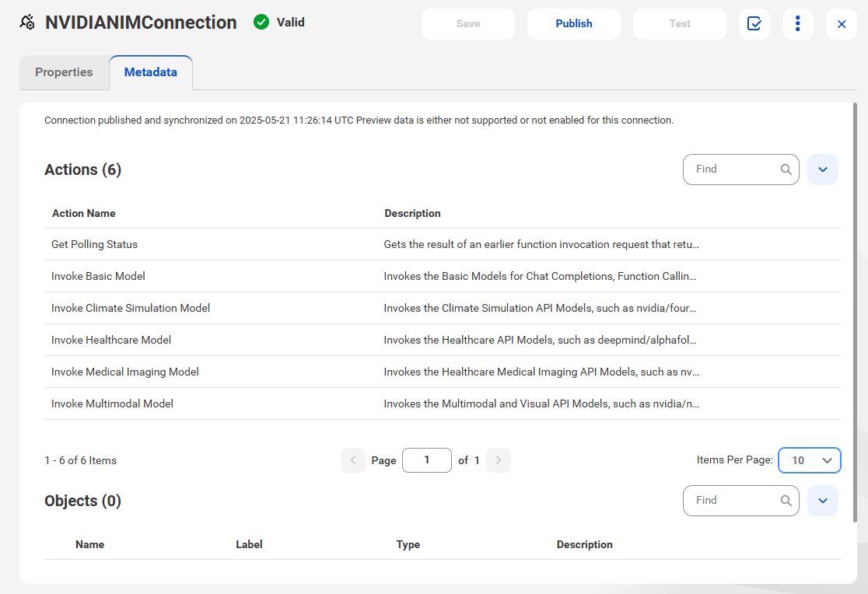Go to next page of actions

pos(499,460)
